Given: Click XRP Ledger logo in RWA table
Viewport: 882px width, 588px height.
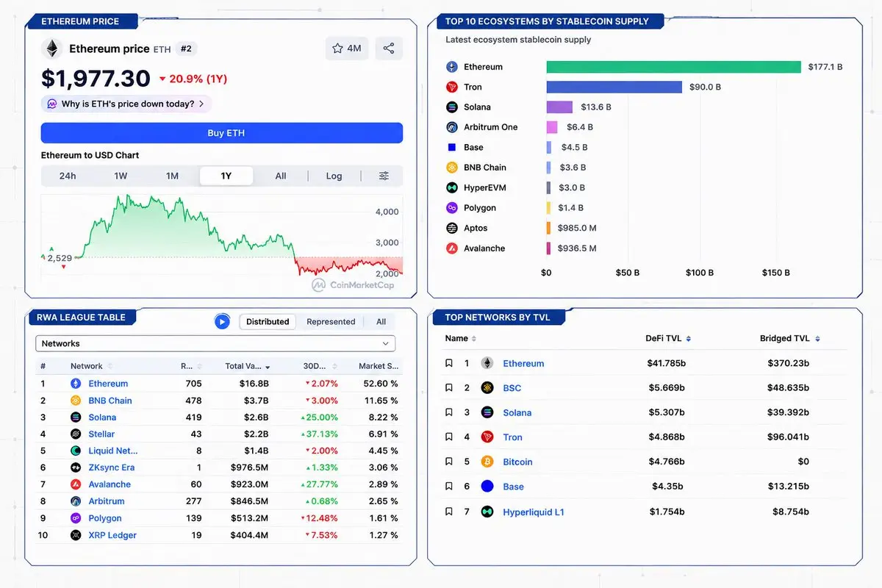Looking at the screenshot, I should pos(76,535).
